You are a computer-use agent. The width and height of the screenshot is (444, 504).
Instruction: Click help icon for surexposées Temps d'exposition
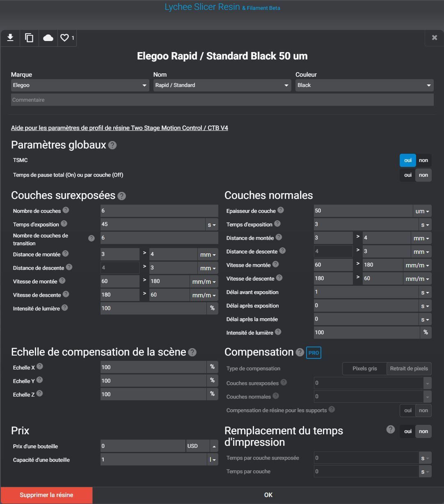(x=64, y=223)
